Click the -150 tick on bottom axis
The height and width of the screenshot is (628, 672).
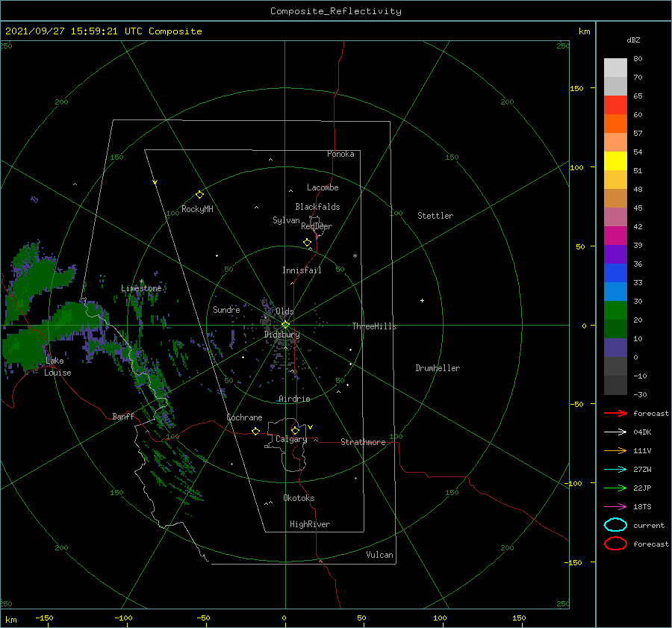click(x=44, y=618)
